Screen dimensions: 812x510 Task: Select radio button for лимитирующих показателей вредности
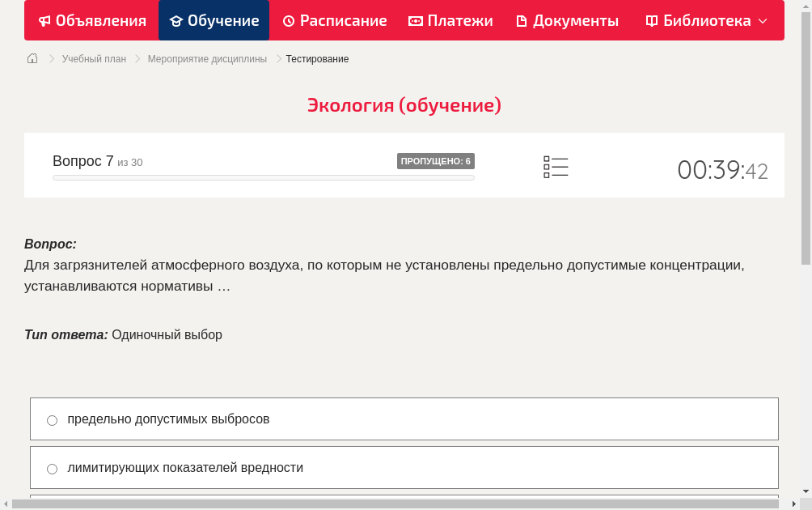click(x=52, y=469)
